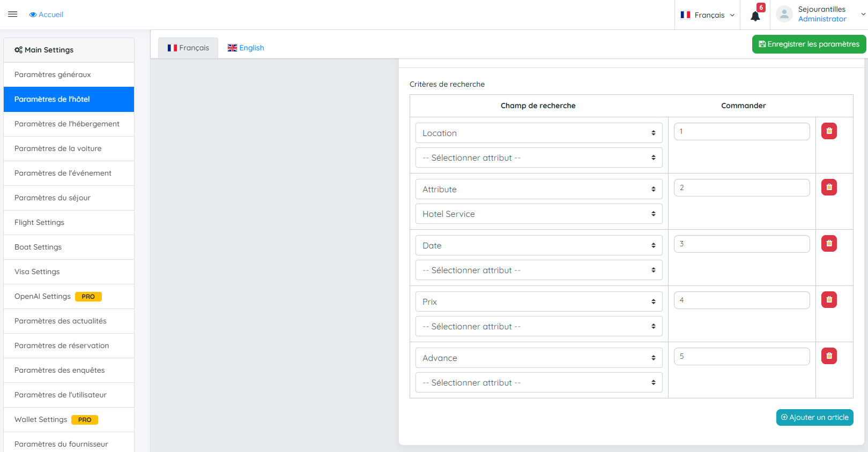This screenshot has width=868, height=452.
Task: Click the order field containing 3
Action: coord(741,244)
